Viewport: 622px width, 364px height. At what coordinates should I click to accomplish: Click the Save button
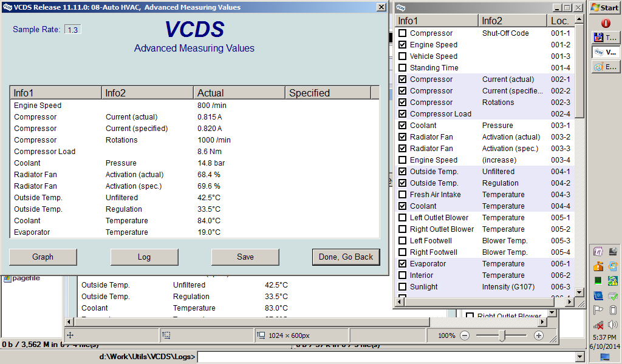[x=245, y=257]
